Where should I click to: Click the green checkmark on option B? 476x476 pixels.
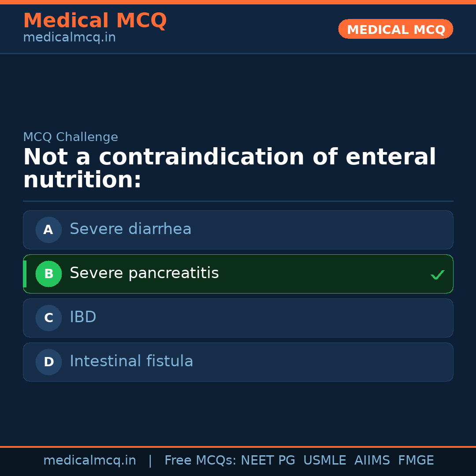click(x=437, y=275)
